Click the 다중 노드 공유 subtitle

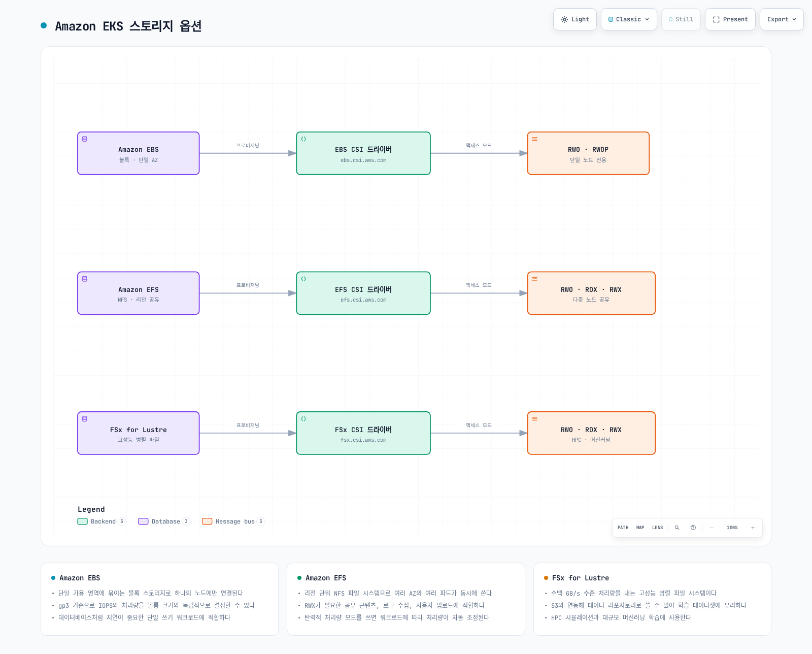click(x=591, y=300)
